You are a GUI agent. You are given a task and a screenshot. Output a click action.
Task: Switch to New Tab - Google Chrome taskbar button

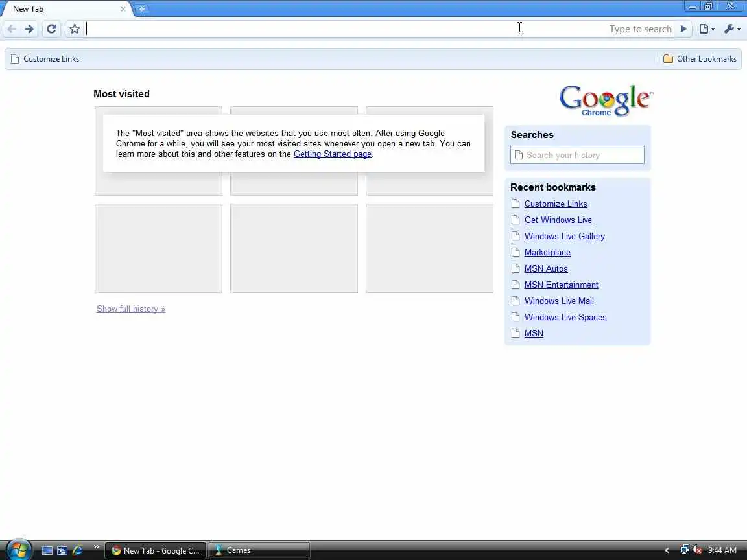[x=156, y=550]
